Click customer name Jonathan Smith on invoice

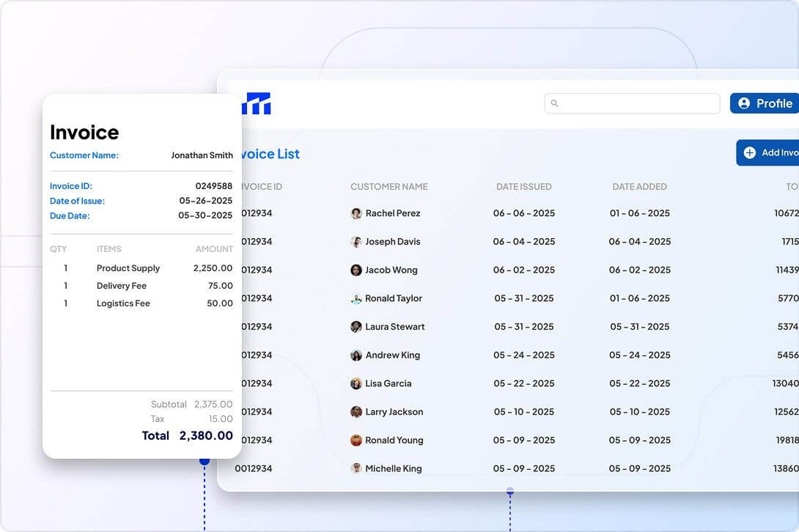(202, 155)
